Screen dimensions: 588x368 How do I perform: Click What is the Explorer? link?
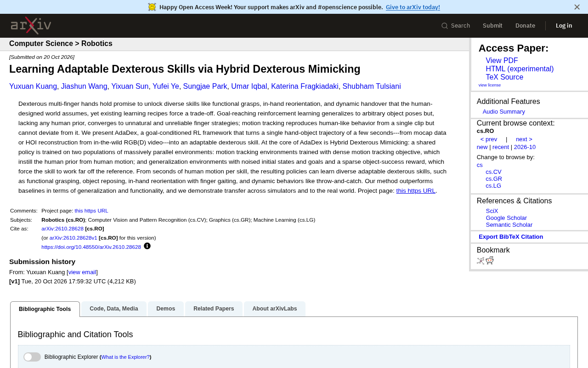[125, 357]
